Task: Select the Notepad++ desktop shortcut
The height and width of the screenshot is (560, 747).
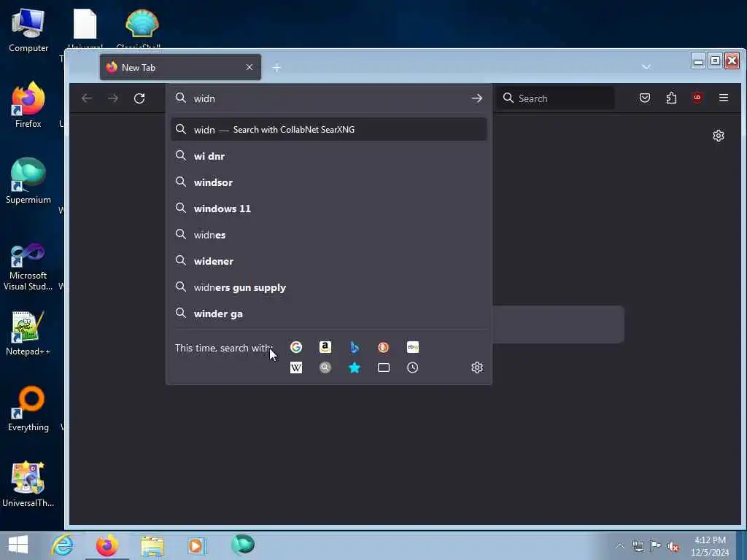Action: (28, 333)
